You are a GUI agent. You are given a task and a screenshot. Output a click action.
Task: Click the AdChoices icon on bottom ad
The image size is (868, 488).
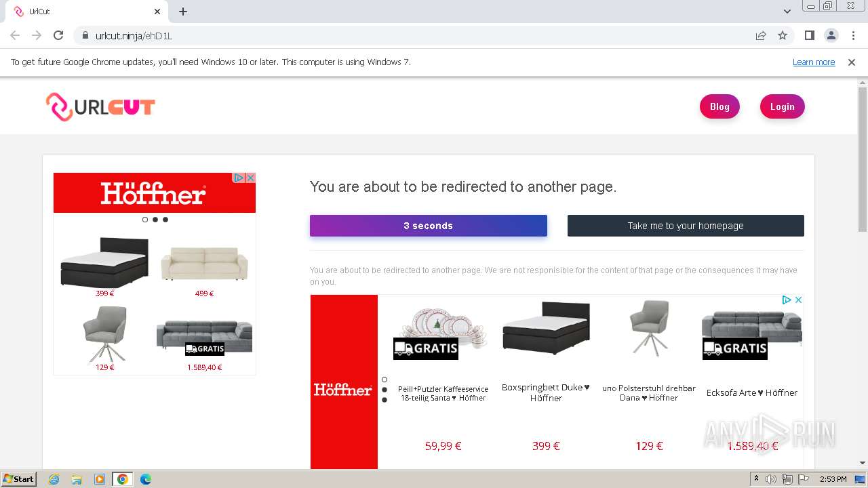click(x=787, y=300)
